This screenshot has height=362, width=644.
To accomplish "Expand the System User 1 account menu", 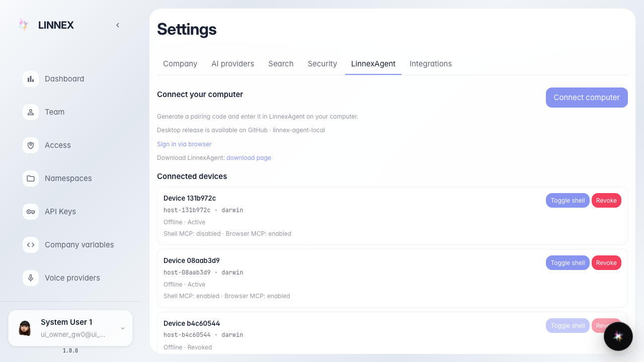I will coord(123,328).
